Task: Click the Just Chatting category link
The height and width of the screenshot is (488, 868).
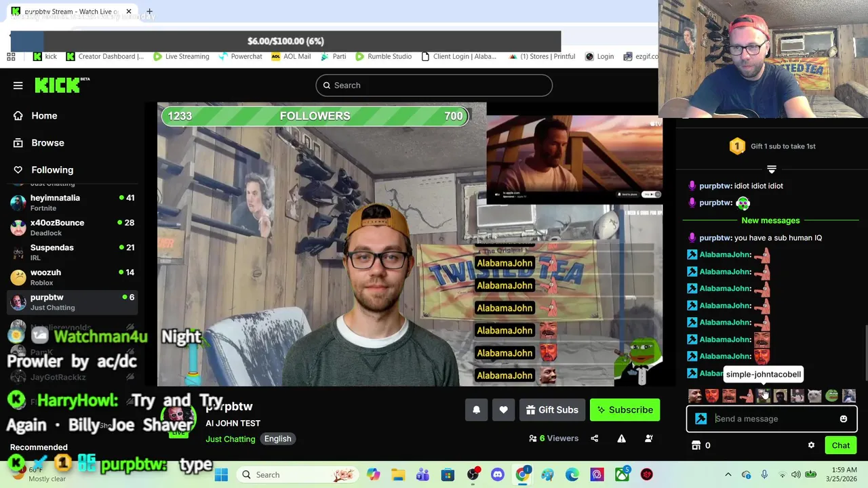Action: [231, 439]
